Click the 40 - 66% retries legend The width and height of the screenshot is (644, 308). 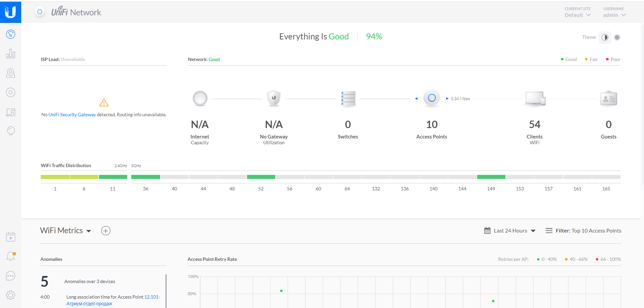coord(576,259)
